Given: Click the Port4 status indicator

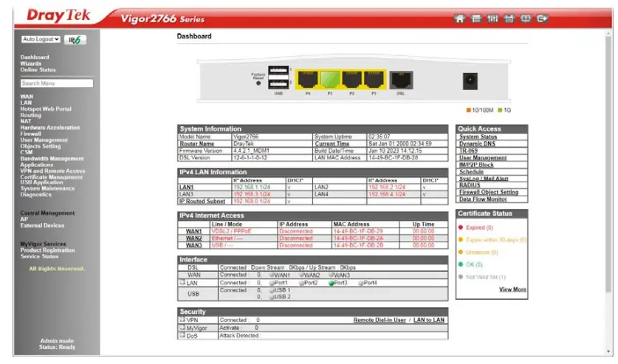Looking at the screenshot, I should point(361,283).
